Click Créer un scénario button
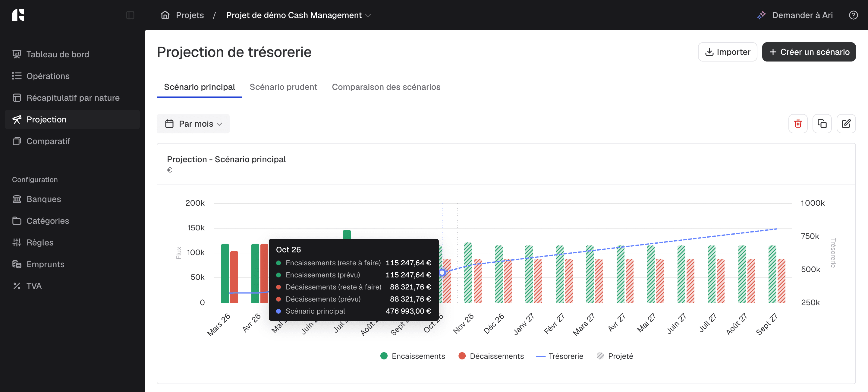This screenshot has width=868, height=392. pyautogui.click(x=809, y=52)
